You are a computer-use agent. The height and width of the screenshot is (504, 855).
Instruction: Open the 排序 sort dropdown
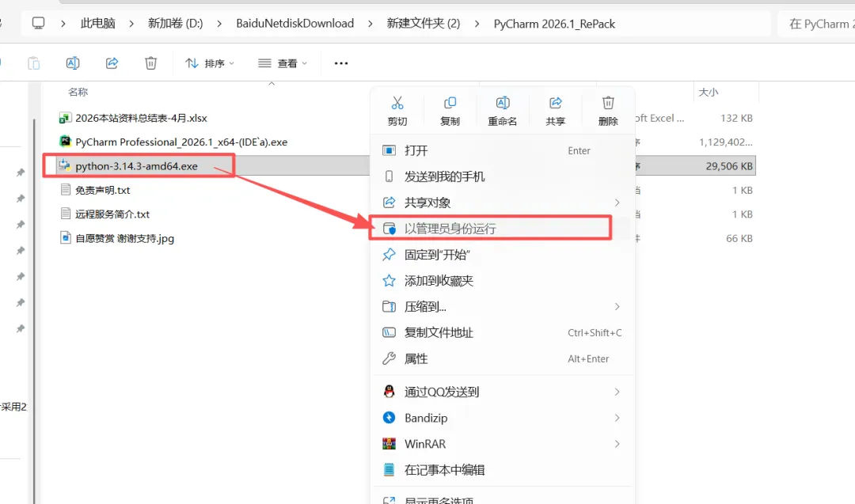click(210, 63)
